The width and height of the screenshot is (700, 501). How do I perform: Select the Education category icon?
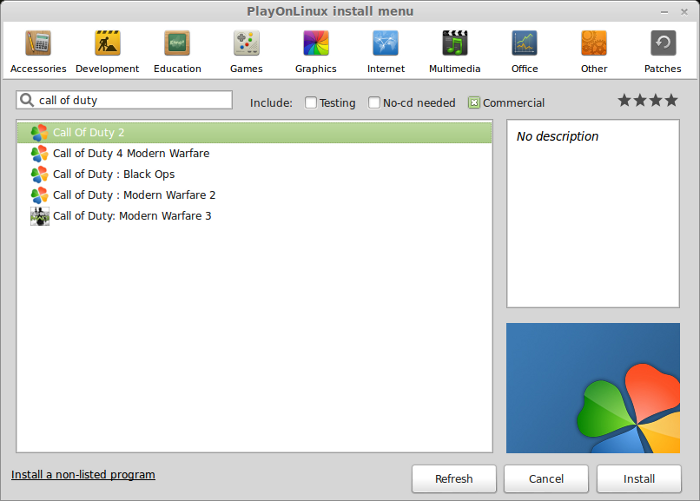coord(177,43)
